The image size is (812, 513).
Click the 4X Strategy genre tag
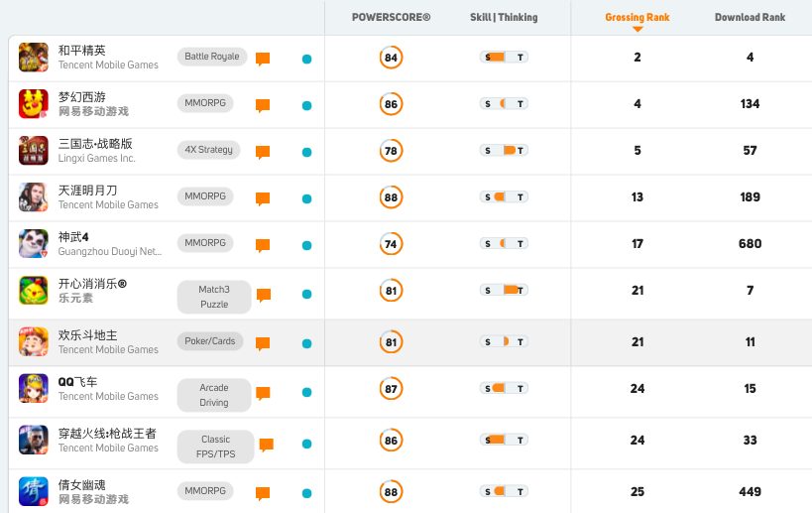(208, 150)
